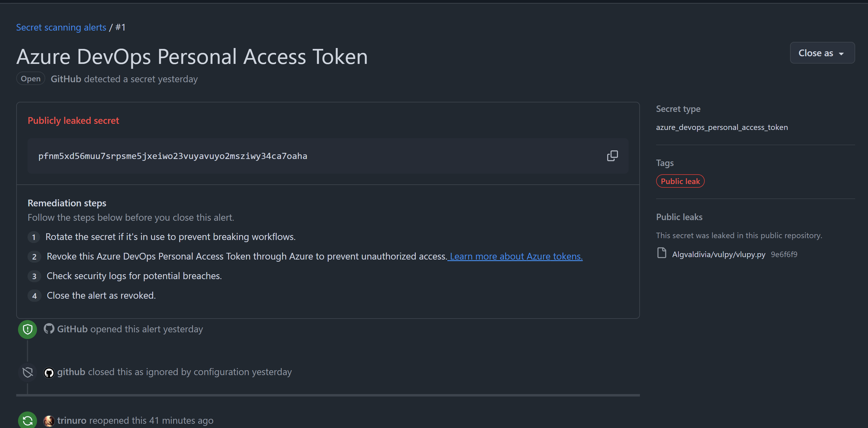Click step 1 'Rotate the secret' text

171,237
